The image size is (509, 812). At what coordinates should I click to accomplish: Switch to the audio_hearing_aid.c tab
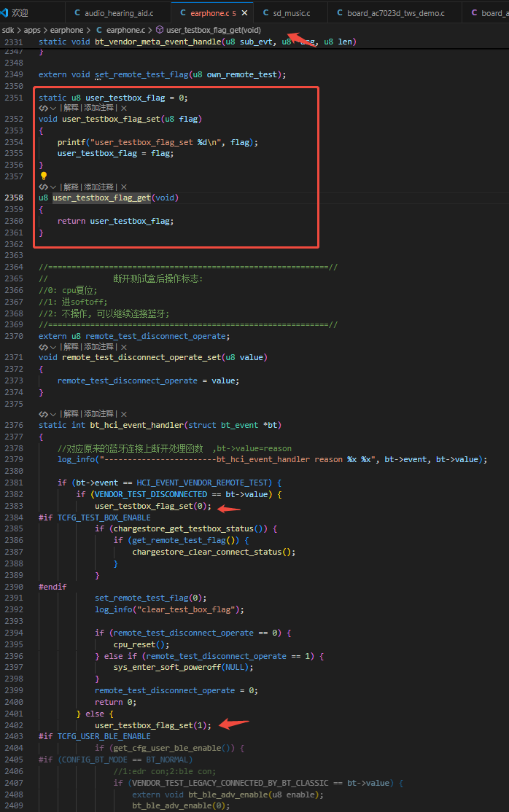(x=119, y=13)
